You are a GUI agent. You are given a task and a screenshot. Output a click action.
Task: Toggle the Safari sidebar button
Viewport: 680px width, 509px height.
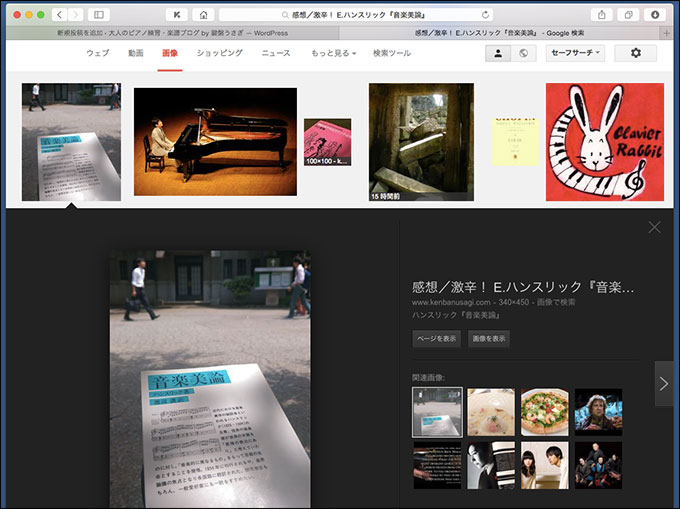point(98,15)
